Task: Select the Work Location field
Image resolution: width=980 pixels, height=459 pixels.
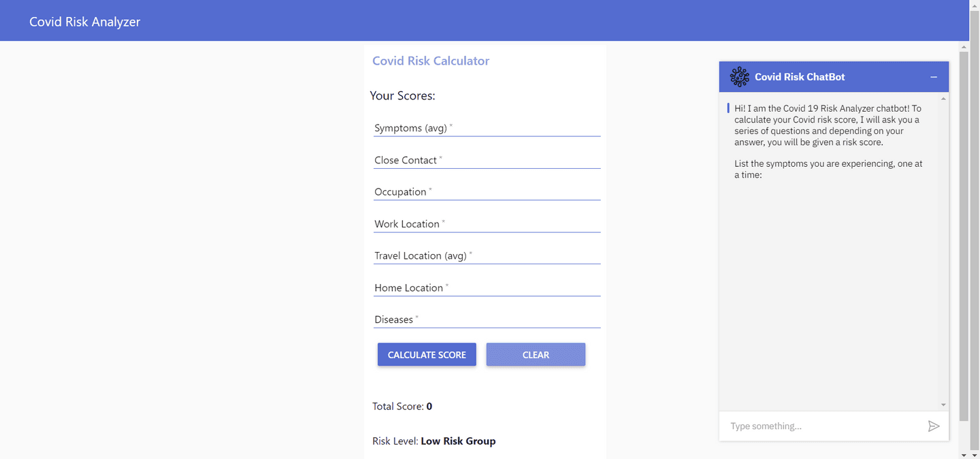Action: point(487,224)
